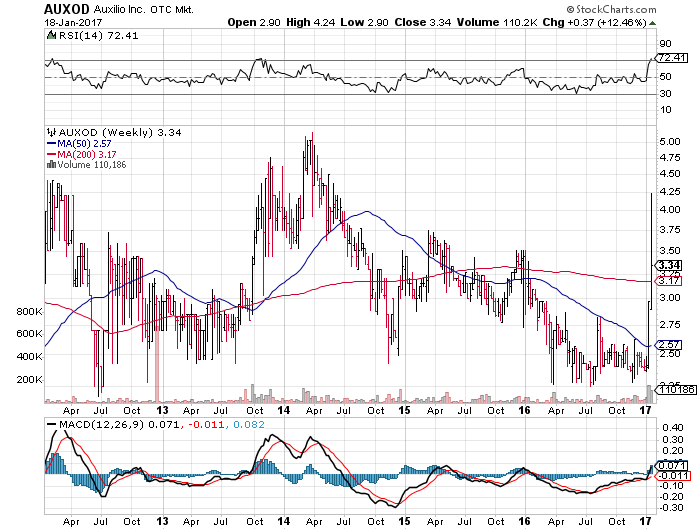The image size is (700, 530).
Task: Click the -0.20 MACD axis label
Action: point(671,497)
